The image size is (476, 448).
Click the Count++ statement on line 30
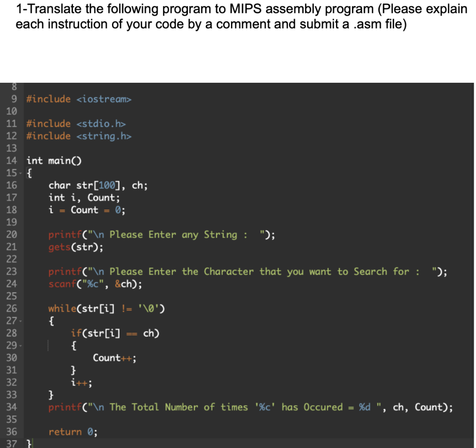tap(113, 357)
